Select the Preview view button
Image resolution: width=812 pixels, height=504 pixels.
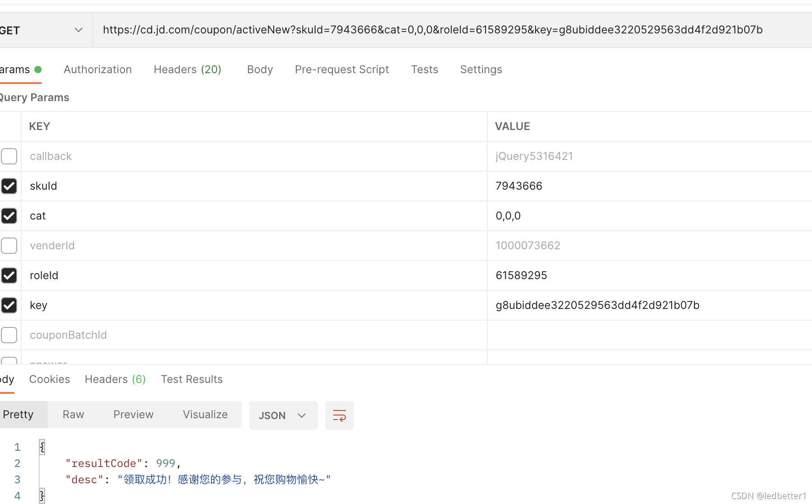(x=134, y=415)
